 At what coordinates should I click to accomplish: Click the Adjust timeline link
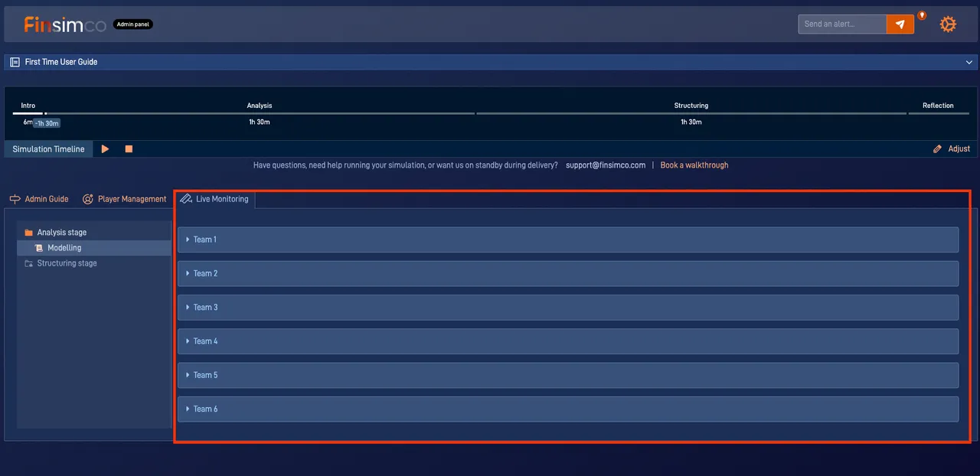tap(952, 149)
